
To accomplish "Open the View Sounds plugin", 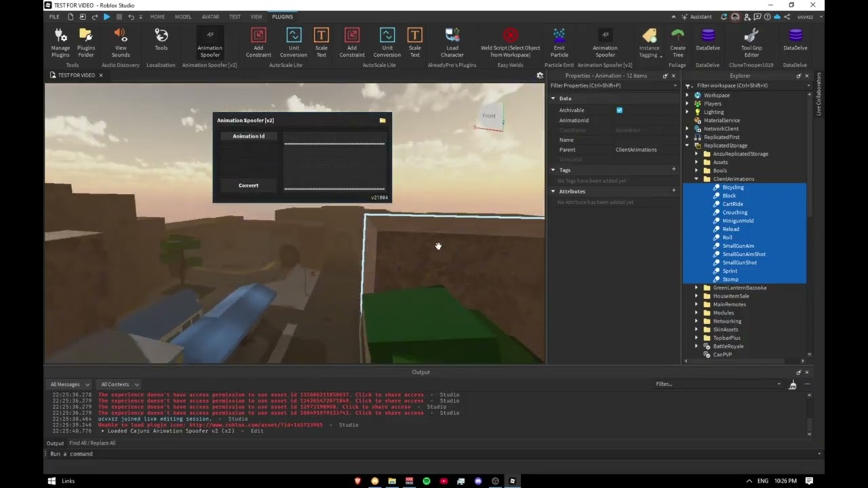I will pyautogui.click(x=120, y=42).
